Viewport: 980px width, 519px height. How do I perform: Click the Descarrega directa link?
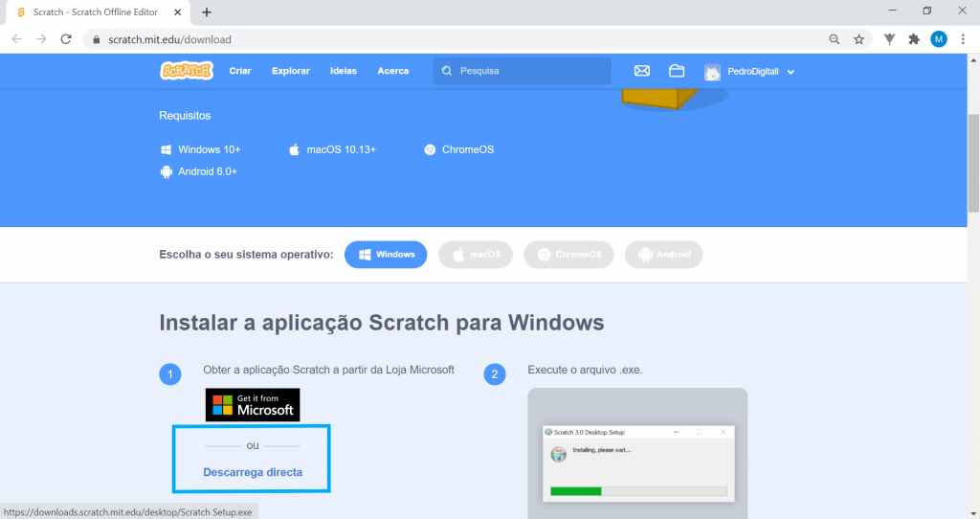pos(253,472)
